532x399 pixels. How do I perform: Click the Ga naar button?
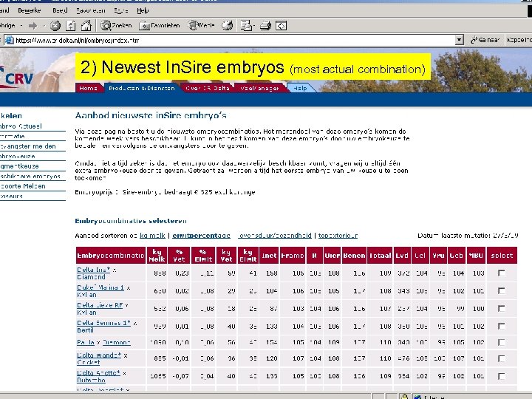(485, 40)
